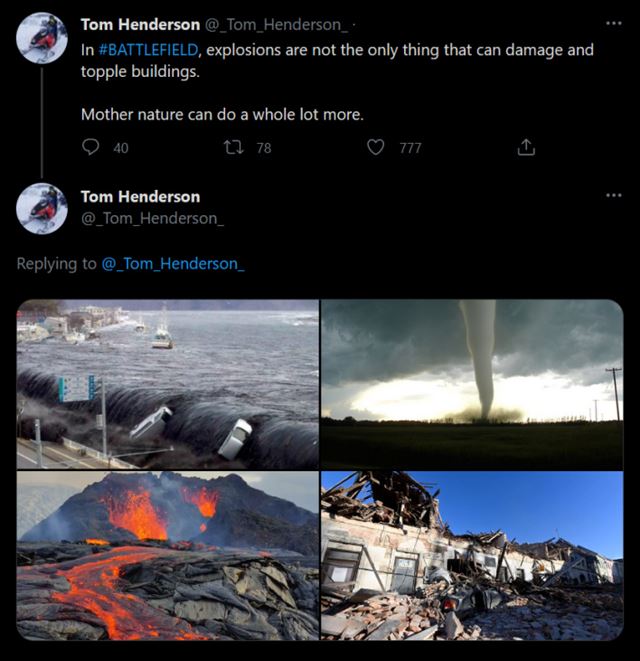Open the first tweet's three-dot more menu

tap(613, 23)
